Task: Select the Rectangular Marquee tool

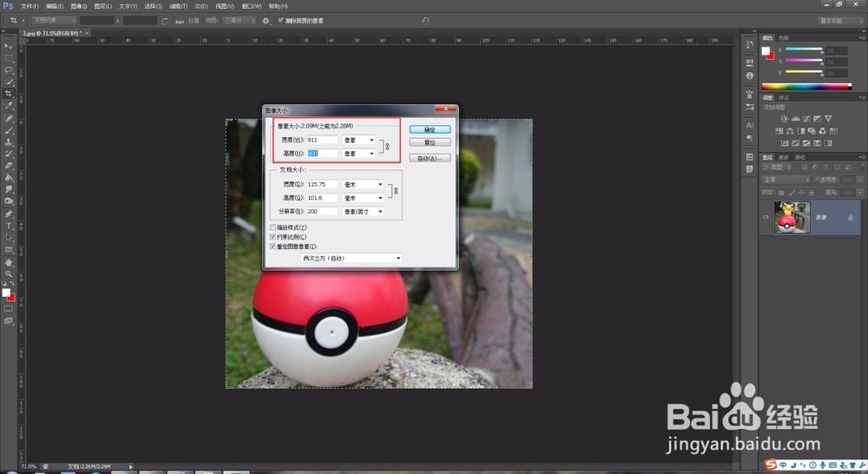Action: click(x=9, y=58)
